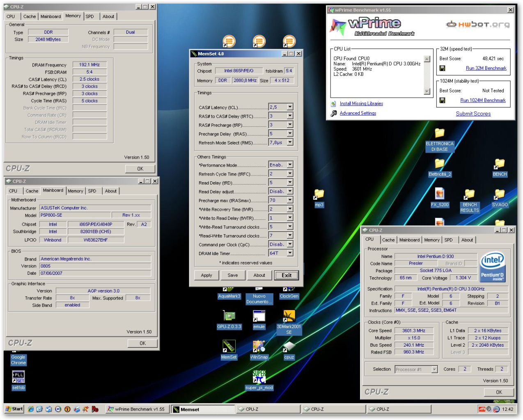Screen dimensions: 523x420
Task: Switch to SPD tab in top-left CPU-Z
Action: (x=90, y=16)
